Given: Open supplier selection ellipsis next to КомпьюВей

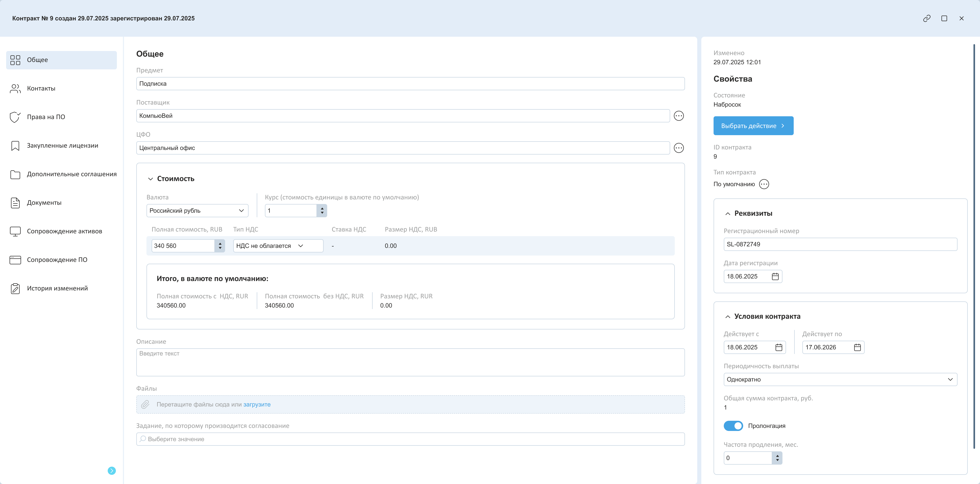Looking at the screenshot, I should click(679, 116).
